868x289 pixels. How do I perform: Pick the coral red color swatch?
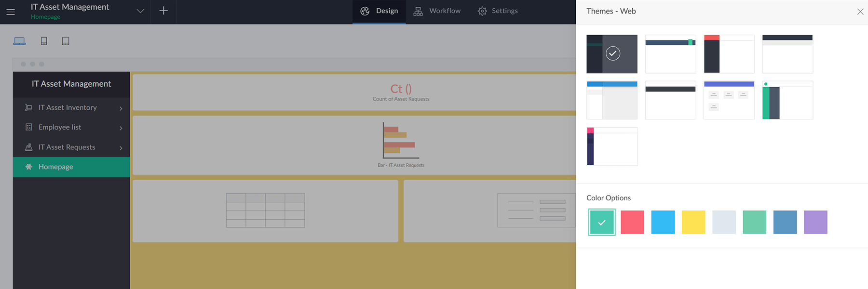(632, 222)
